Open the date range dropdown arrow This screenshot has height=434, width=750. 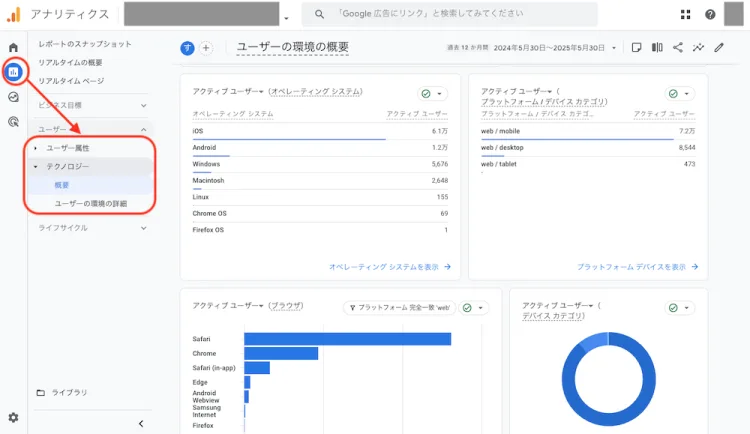pos(614,48)
